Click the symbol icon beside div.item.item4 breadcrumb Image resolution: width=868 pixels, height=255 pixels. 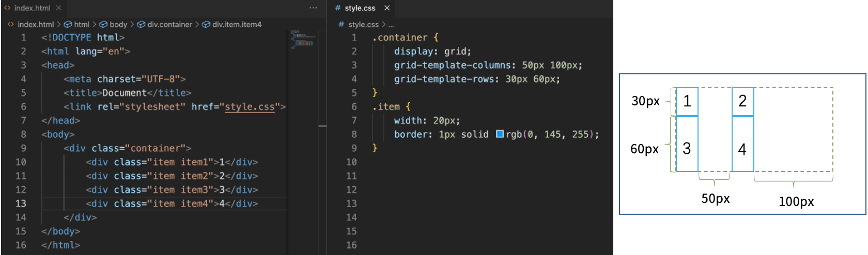206,24
